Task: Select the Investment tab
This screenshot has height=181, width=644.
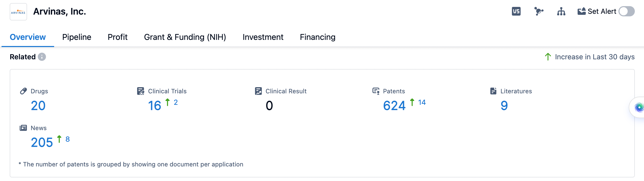Action: pos(263,37)
